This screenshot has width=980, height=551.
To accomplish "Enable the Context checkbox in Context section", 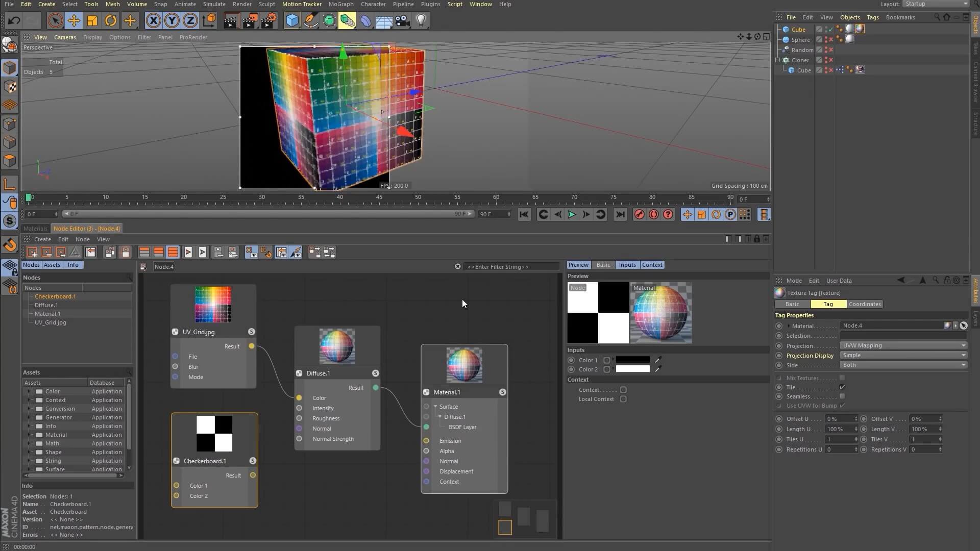I will click(x=623, y=390).
